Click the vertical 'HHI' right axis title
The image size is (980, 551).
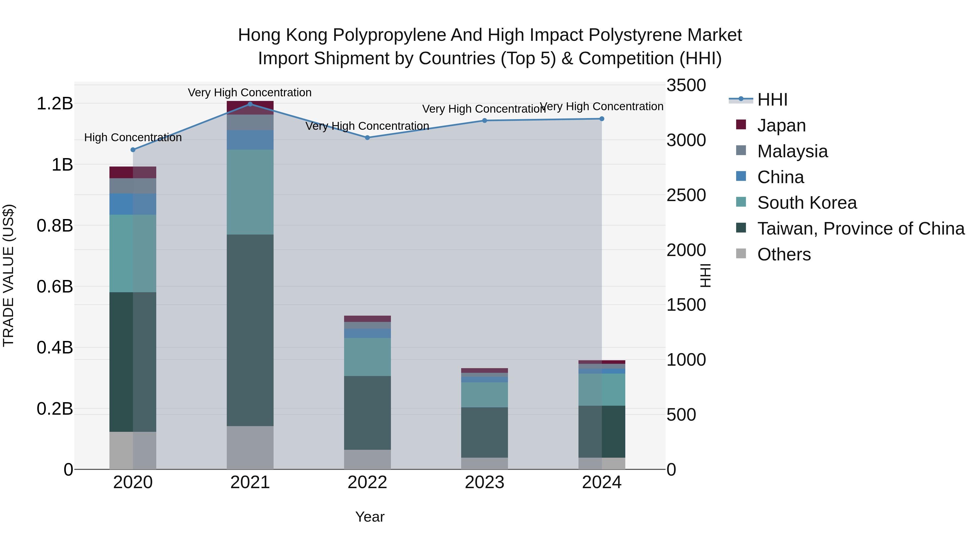coord(706,275)
